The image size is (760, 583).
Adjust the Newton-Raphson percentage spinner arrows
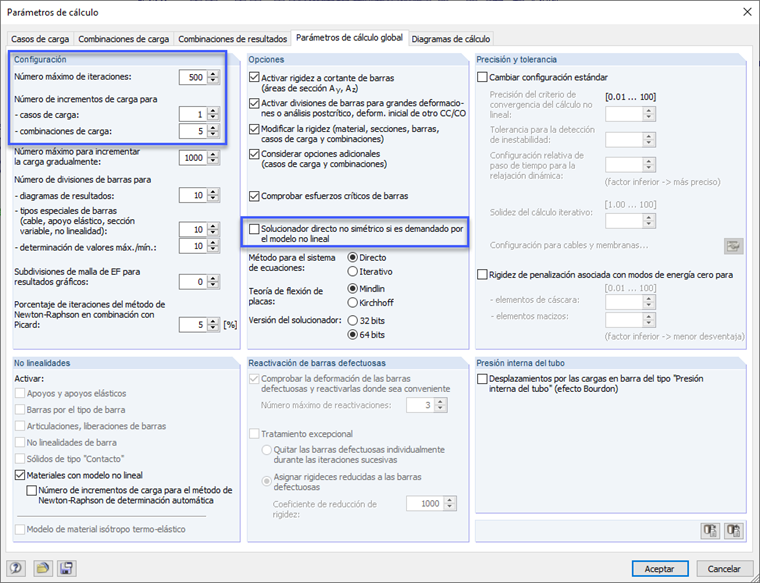[x=213, y=324]
